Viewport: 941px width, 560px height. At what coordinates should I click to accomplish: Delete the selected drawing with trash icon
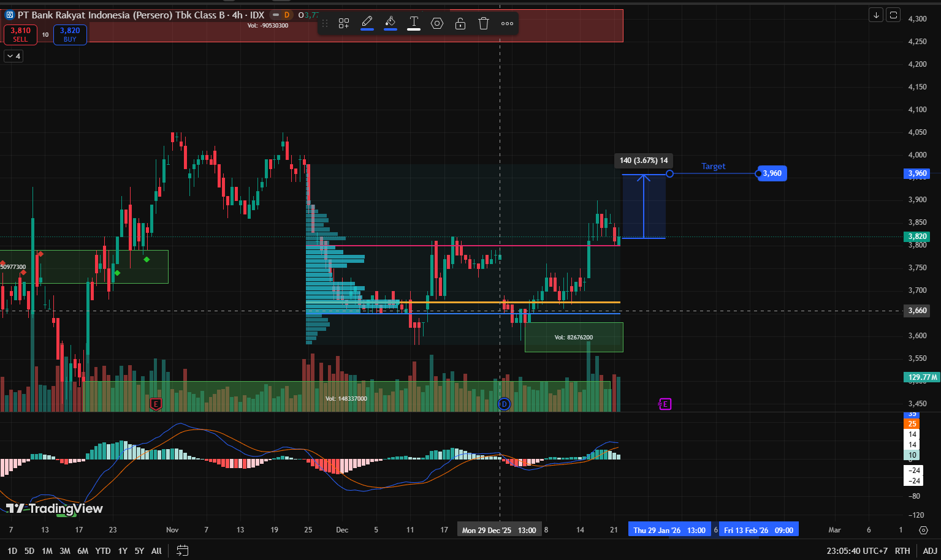(x=484, y=23)
